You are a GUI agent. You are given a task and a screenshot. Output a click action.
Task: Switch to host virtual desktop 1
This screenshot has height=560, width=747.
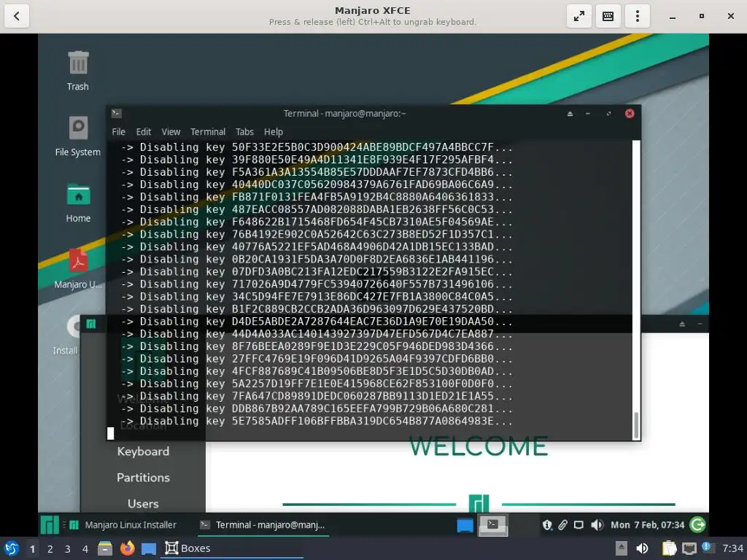click(32, 549)
